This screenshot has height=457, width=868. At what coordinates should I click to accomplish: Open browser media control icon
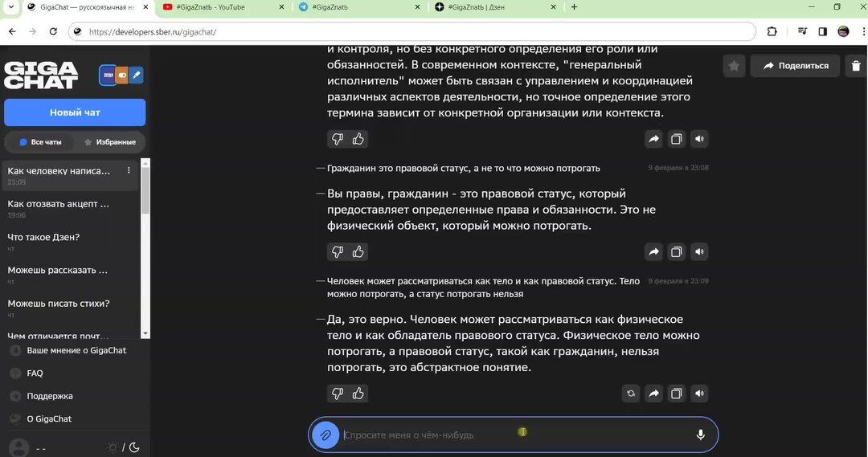tap(802, 31)
